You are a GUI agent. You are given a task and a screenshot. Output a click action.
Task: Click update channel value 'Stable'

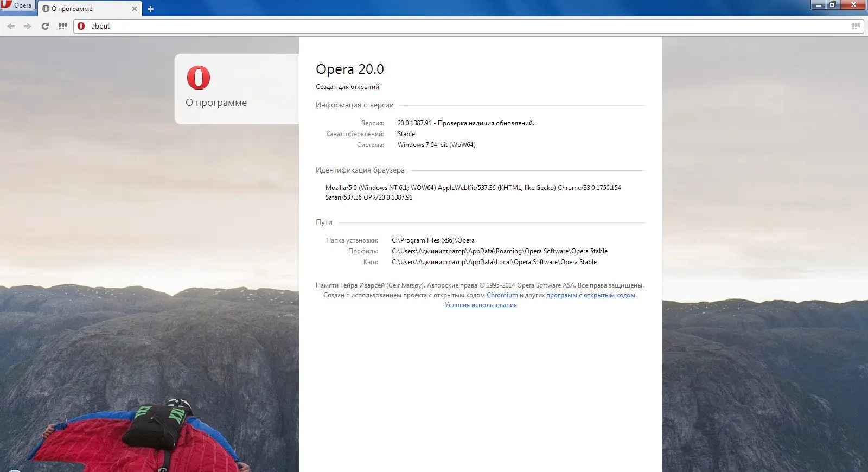(x=406, y=134)
